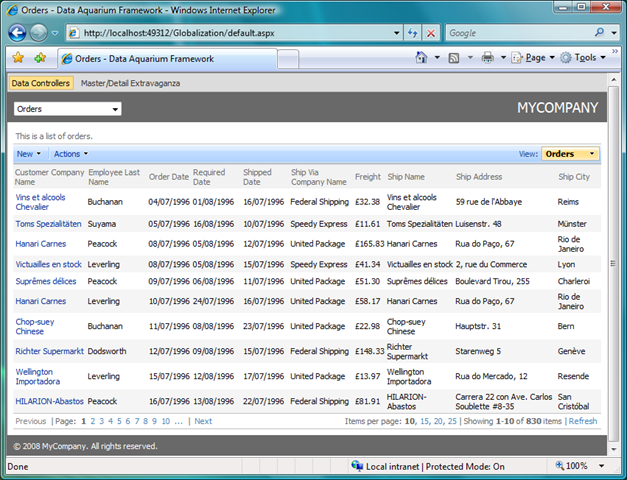Click the command bar overflow chevron
The height and width of the screenshot is (480, 627).
[615, 52]
